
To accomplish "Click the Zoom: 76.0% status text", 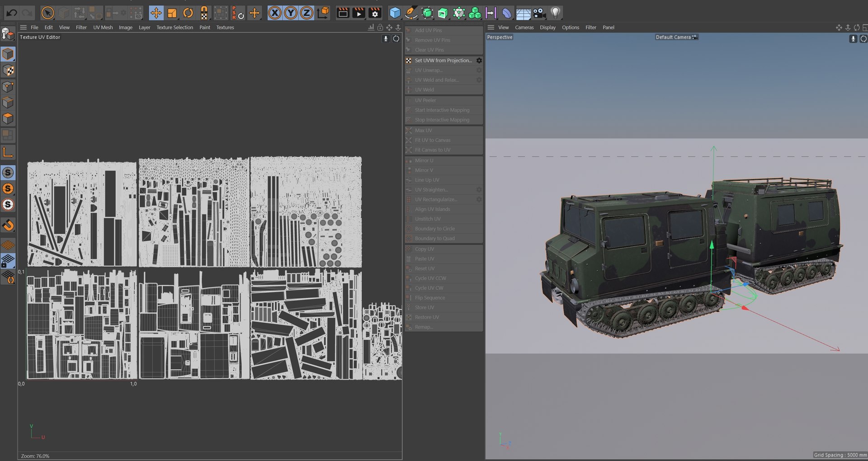I will 35,456.
